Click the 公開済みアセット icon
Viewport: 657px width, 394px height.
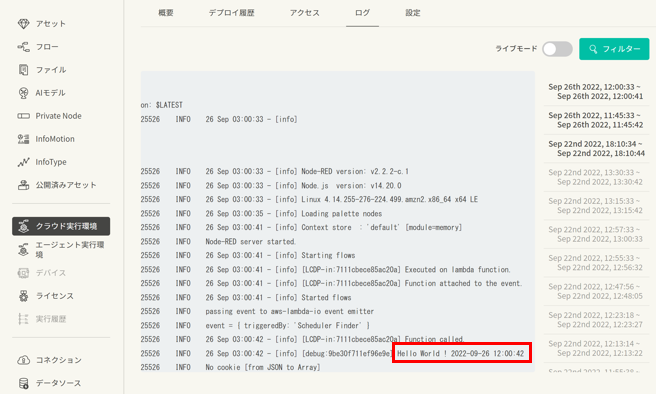tap(23, 185)
